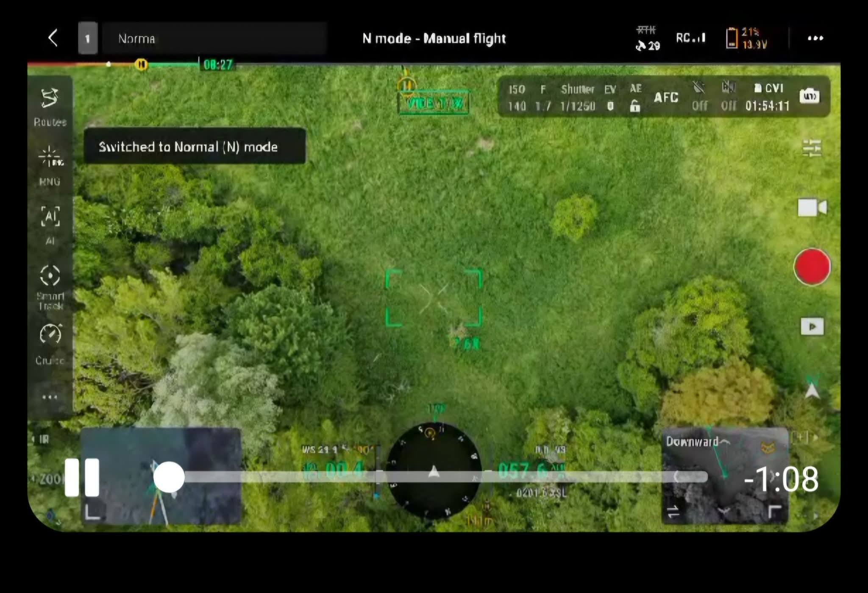The height and width of the screenshot is (593, 868).
Task: Toggle the AE lock padlock
Action: click(x=634, y=106)
